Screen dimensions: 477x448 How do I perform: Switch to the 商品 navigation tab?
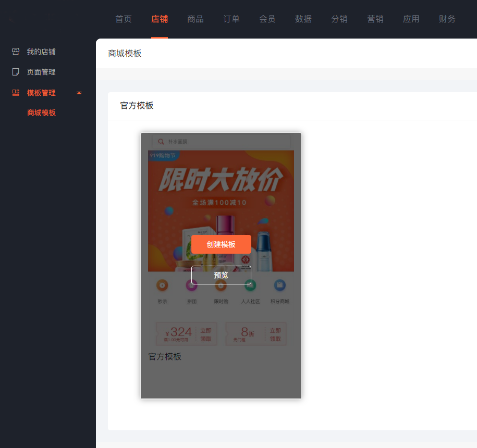click(195, 19)
